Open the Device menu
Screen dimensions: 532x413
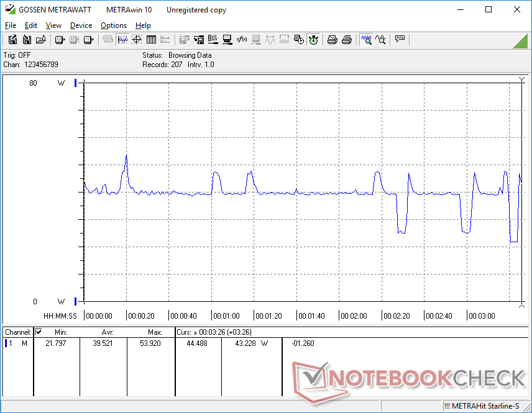click(81, 25)
